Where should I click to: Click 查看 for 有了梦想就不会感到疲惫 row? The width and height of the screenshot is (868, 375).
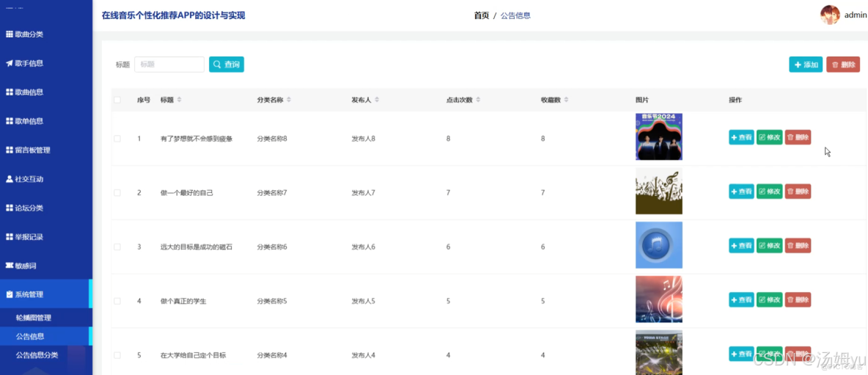741,137
